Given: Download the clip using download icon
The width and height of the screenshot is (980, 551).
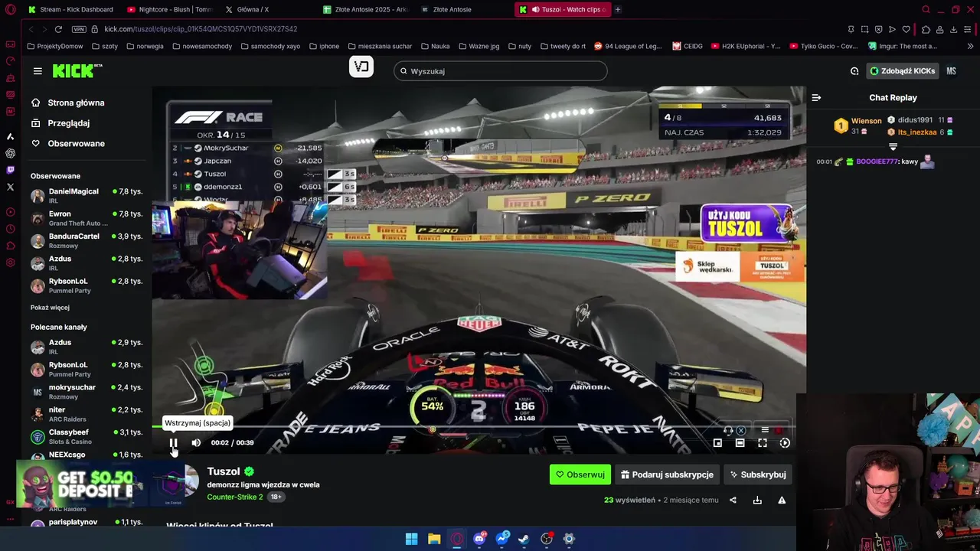Looking at the screenshot, I should click(x=757, y=500).
